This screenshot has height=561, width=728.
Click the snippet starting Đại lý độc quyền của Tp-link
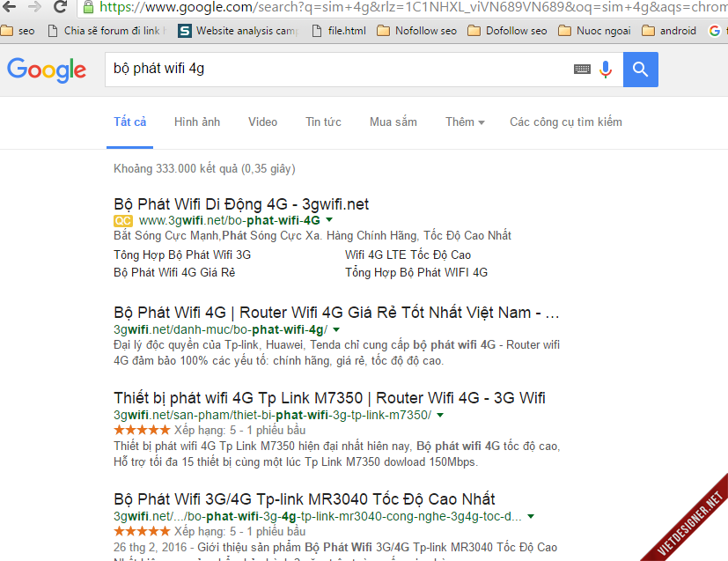[x=337, y=353]
